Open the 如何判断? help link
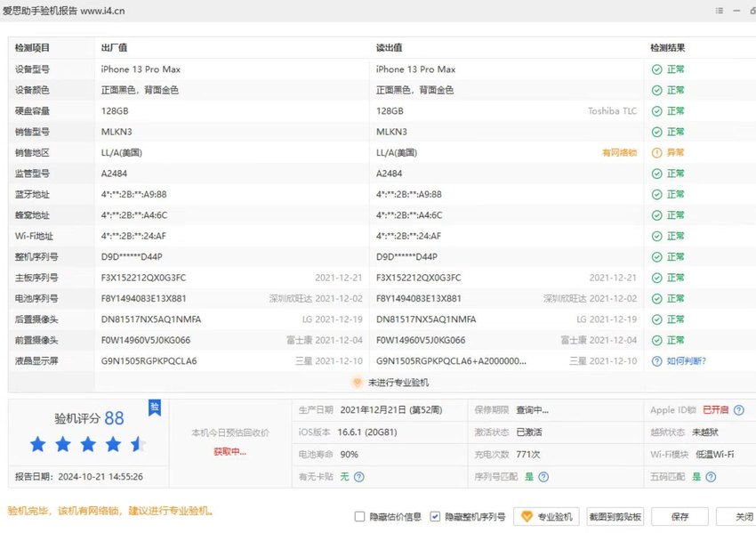 [686, 360]
